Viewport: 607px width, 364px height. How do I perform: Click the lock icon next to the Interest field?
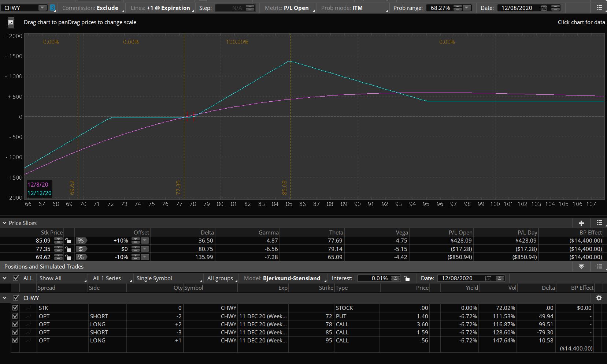(x=407, y=278)
